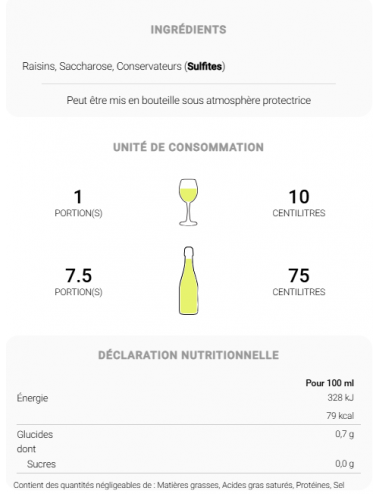
Task: Click the Pour 100 ml column header
Action: coord(330,383)
